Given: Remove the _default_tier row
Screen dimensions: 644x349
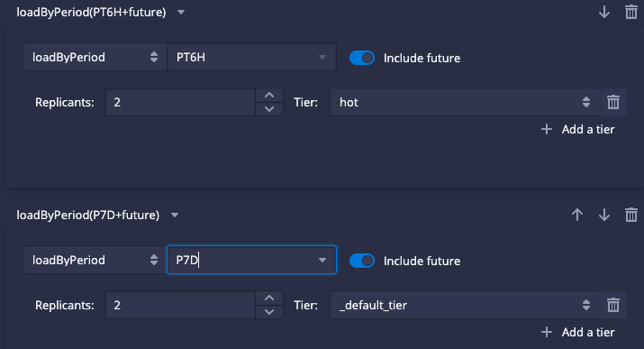Looking at the screenshot, I should click(613, 305).
